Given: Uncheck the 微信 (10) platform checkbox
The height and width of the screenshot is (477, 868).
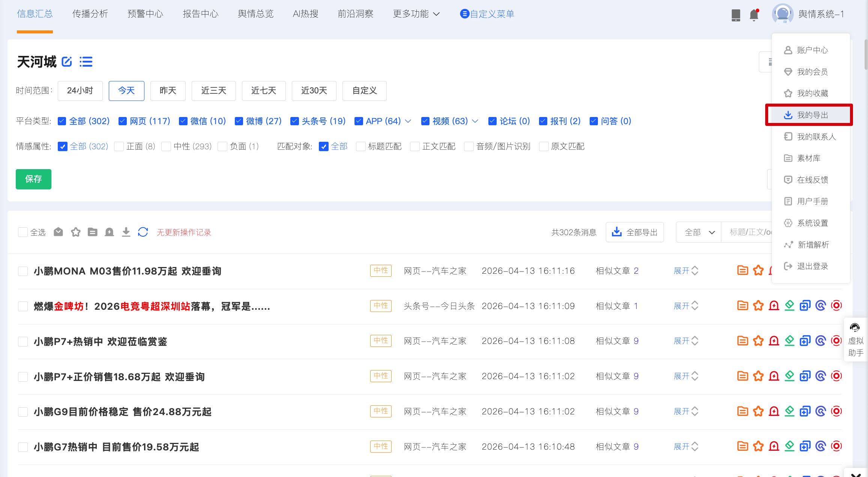Looking at the screenshot, I should coord(183,121).
